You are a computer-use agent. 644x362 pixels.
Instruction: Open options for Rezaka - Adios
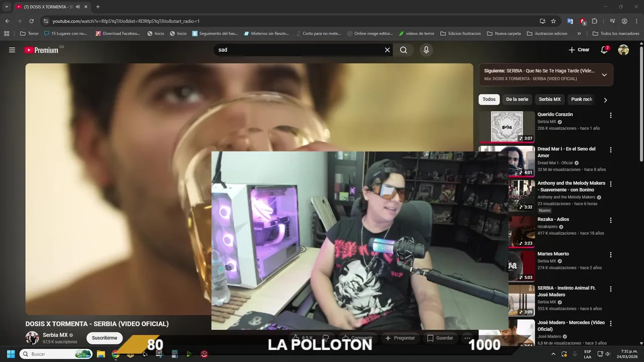(611, 220)
